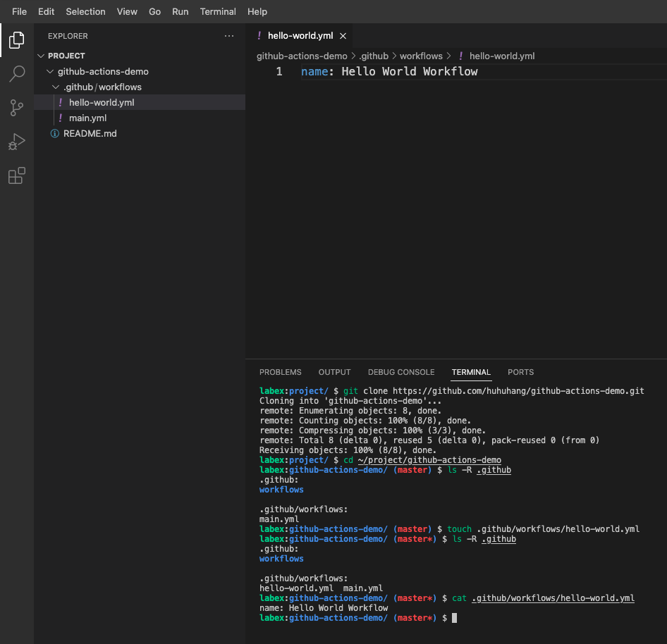Screen dimensions: 667x644
Task: Open the Run and Debug view
Action: (17, 142)
